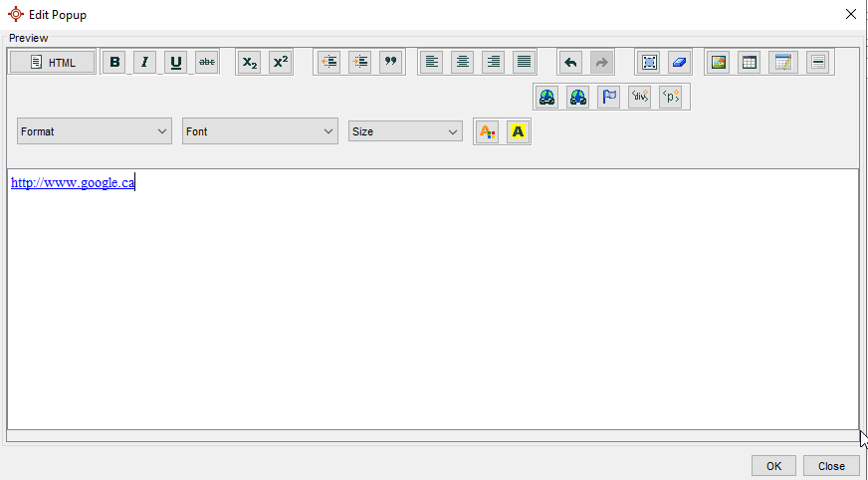Open the Font dropdown
868x480 pixels.
(260, 131)
